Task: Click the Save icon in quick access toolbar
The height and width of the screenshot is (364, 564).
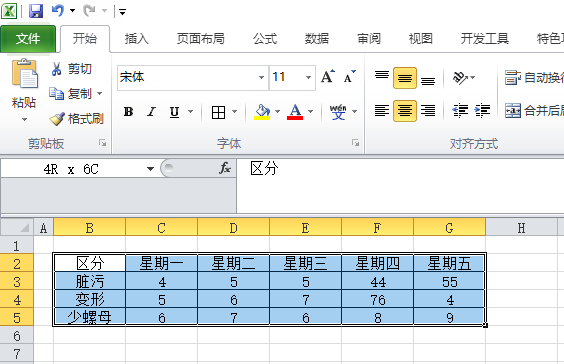Action: 36,11
